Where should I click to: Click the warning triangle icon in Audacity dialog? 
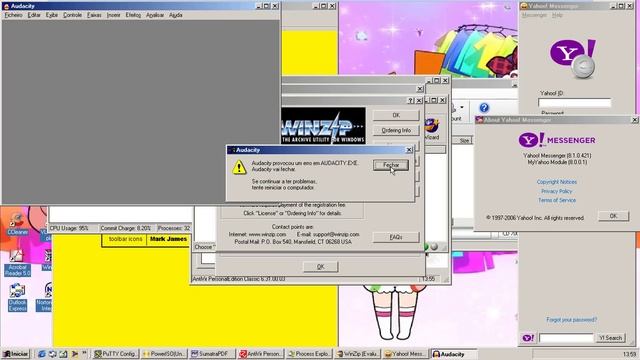(x=239, y=167)
